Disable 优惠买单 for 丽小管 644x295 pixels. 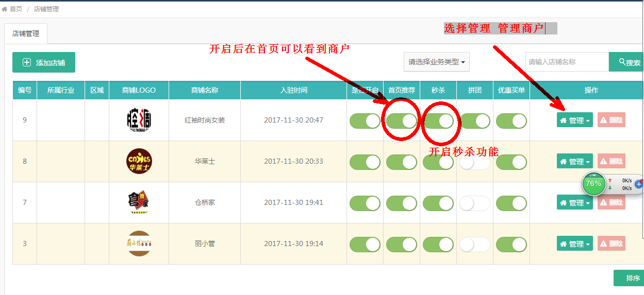tap(511, 245)
